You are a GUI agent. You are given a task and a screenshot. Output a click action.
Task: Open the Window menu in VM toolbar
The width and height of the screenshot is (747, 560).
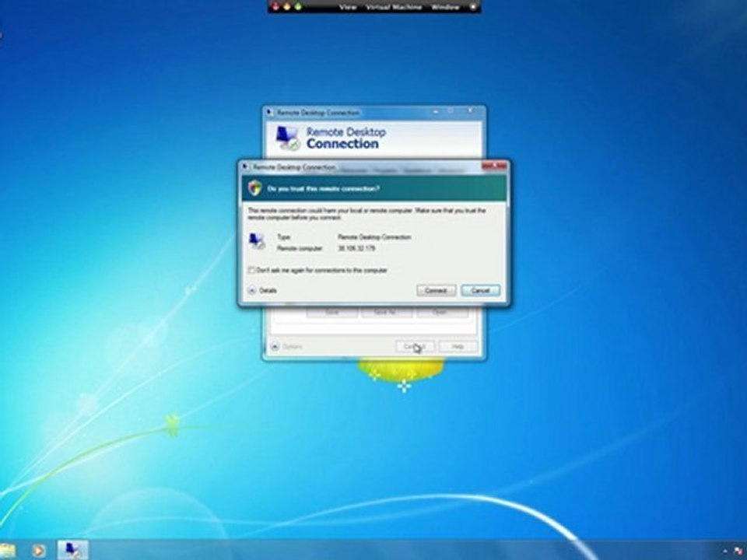tap(445, 7)
